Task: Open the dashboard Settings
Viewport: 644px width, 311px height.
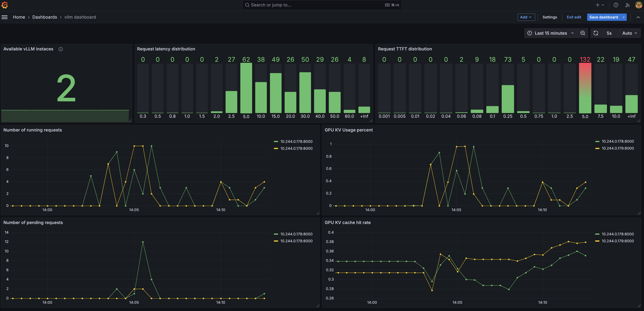Action: point(550,17)
